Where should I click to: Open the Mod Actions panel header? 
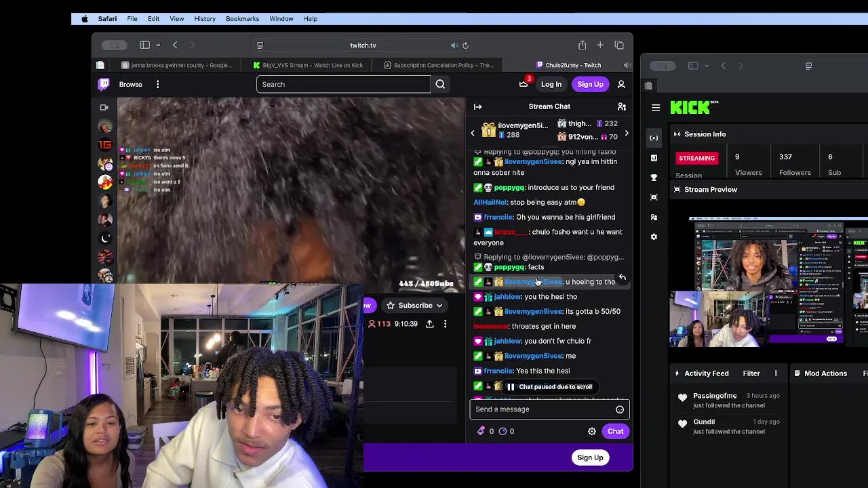821,373
